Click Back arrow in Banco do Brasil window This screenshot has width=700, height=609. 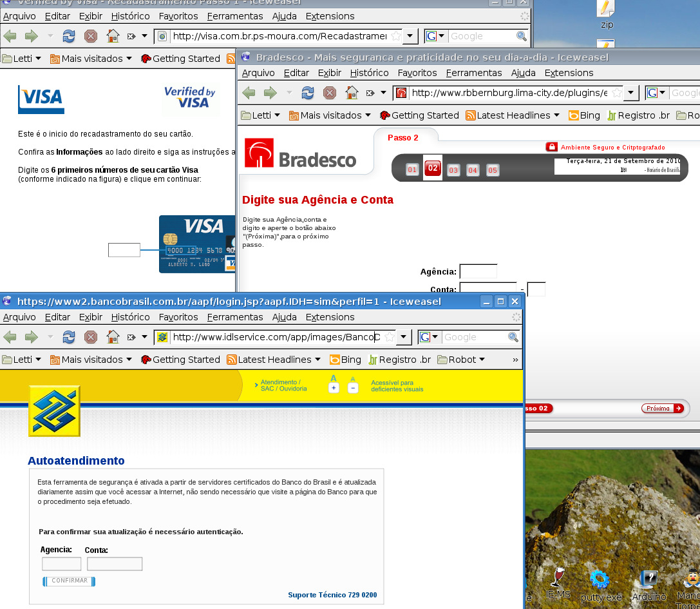coord(10,337)
